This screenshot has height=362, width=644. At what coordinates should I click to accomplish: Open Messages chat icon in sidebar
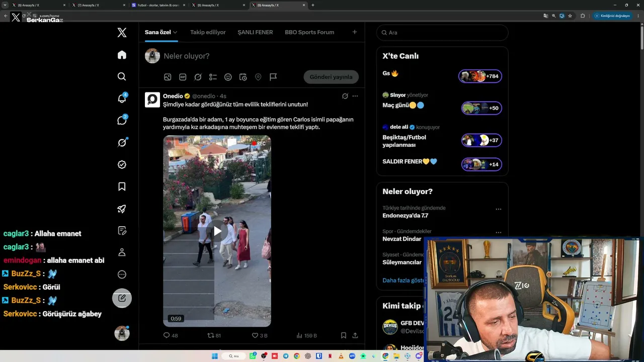pos(122,120)
